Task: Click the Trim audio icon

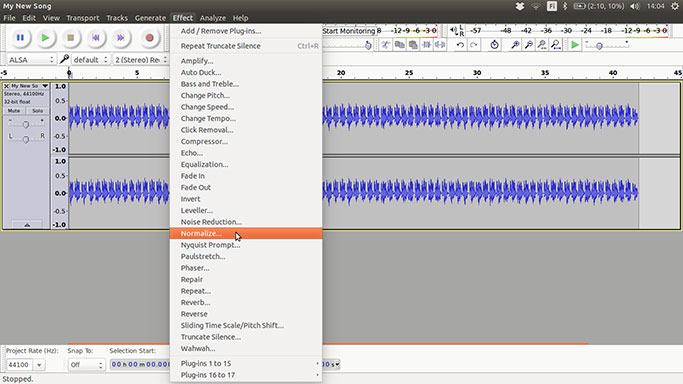Action: [426, 45]
